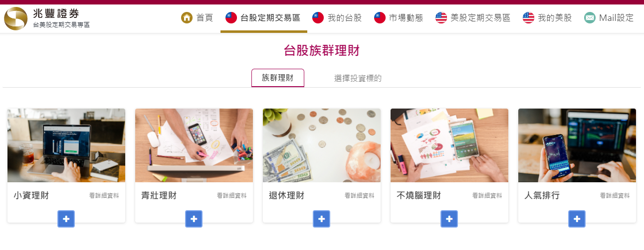Click Taiwan flag icon beside 市場動態
Viewport: 644px width, 250px height.
[380, 18]
